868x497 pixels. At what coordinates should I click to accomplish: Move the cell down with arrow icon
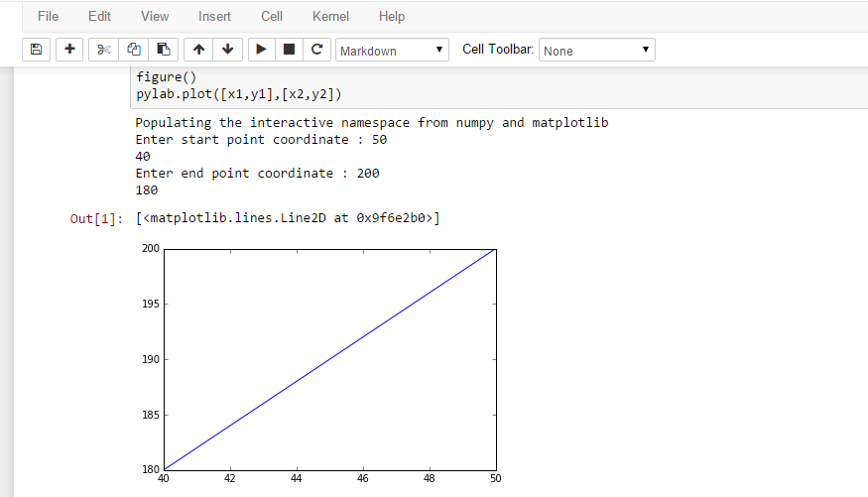228,50
